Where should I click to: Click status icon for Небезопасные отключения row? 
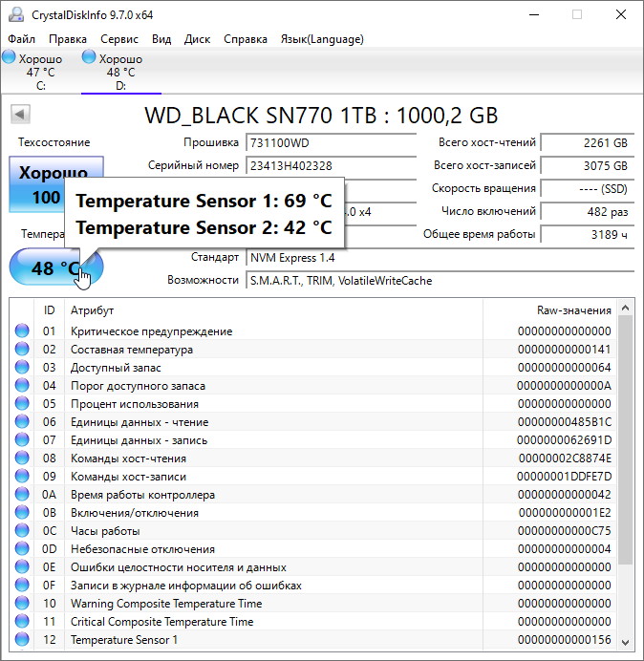point(22,548)
